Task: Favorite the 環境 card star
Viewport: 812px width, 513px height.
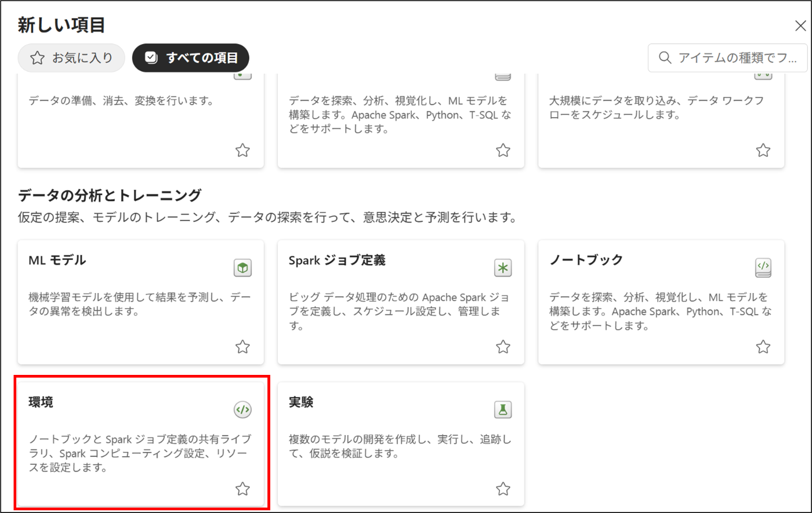Action: tap(242, 489)
